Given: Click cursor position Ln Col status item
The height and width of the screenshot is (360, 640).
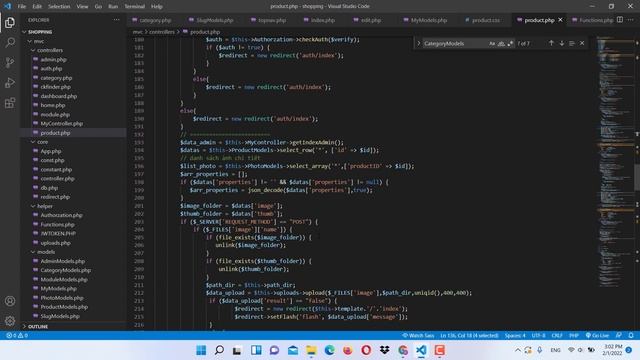Looking at the screenshot, I should (x=469, y=336).
